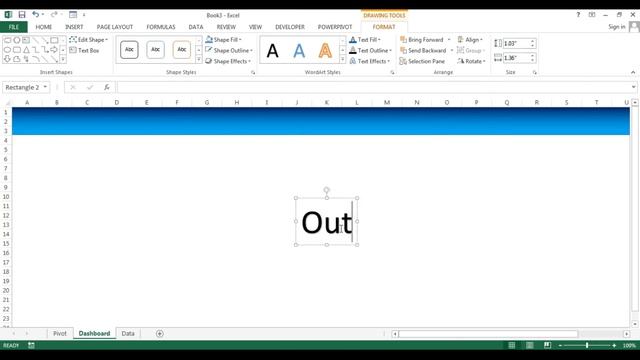Open the Align dropdown
This screenshot has height=360, width=640.
[x=470, y=40]
